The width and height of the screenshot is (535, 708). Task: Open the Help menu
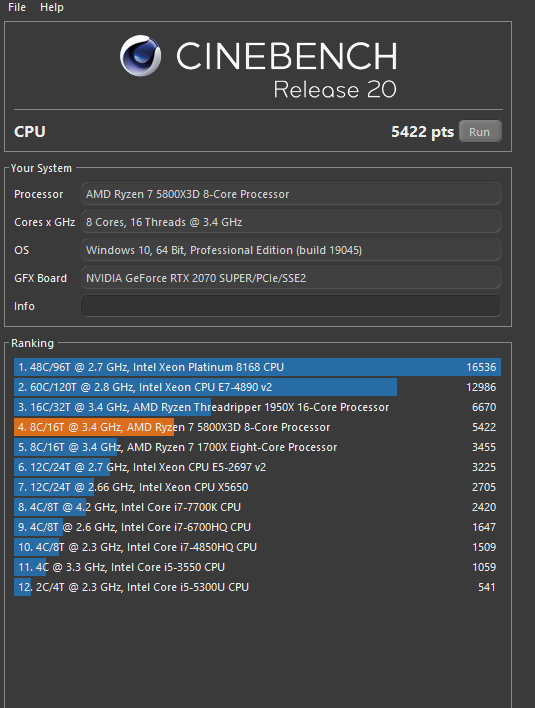click(x=51, y=7)
